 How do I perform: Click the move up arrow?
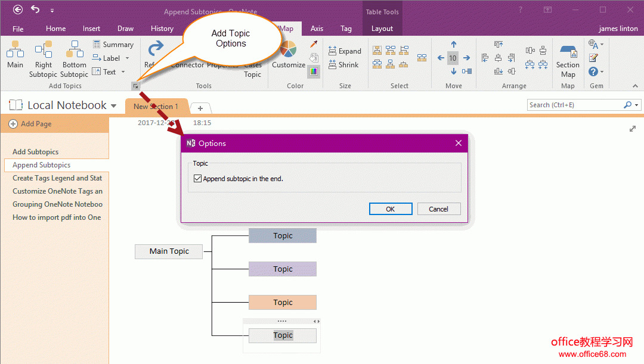[453, 45]
